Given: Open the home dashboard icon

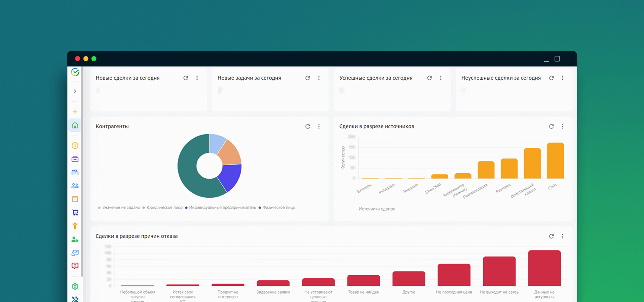Looking at the screenshot, I should 75,125.
